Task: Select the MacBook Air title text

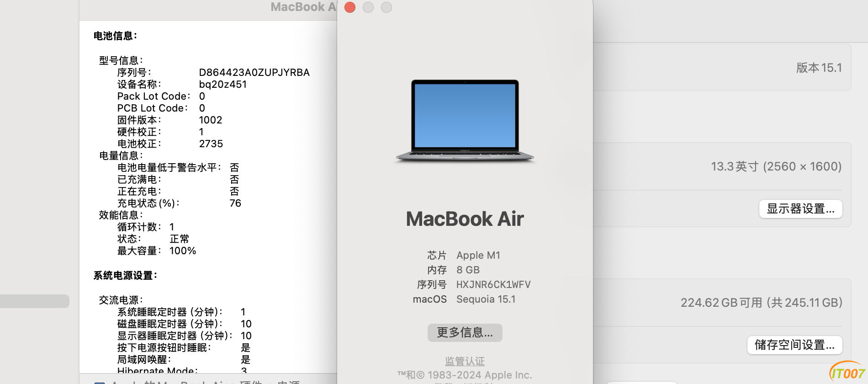Action: tap(465, 219)
